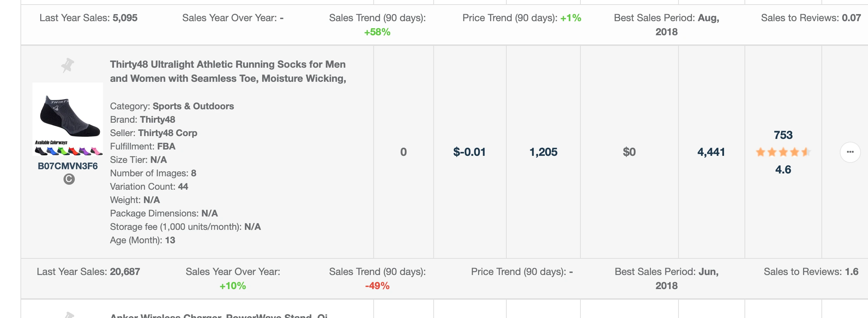
Task: Click the 4,441 rank value
Action: click(711, 152)
